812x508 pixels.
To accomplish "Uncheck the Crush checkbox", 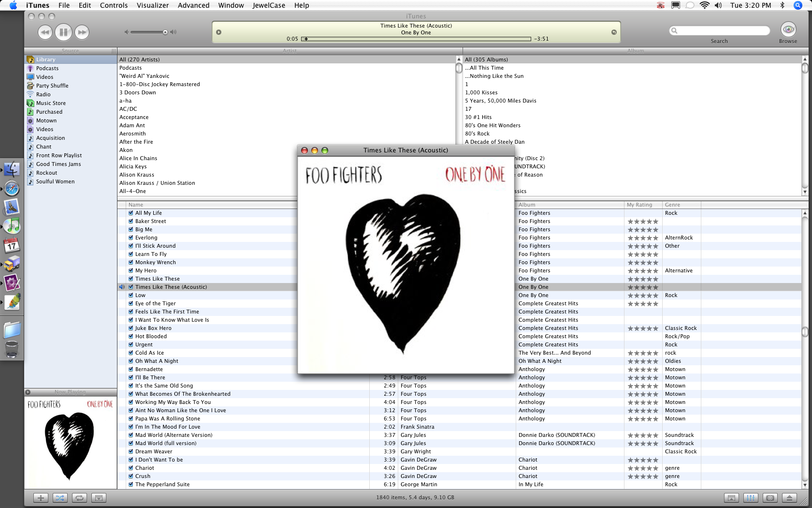I will (131, 476).
